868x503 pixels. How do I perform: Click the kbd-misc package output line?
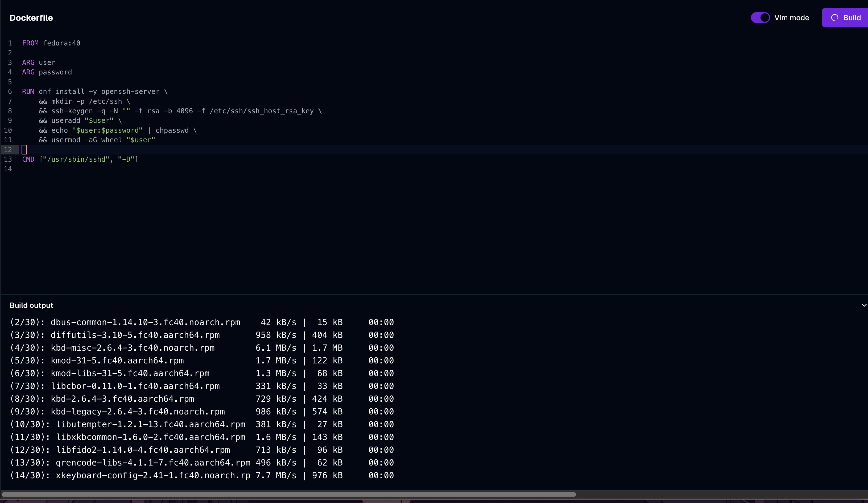coord(202,348)
